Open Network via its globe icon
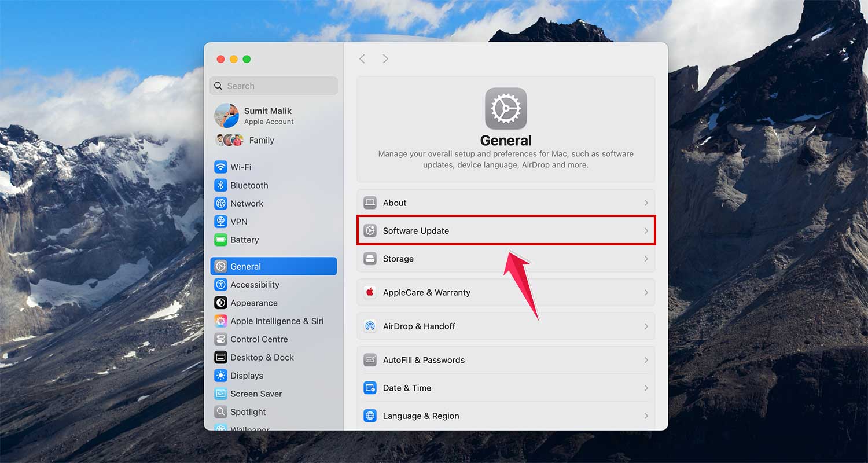The image size is (868, 463). pos(221,203)
